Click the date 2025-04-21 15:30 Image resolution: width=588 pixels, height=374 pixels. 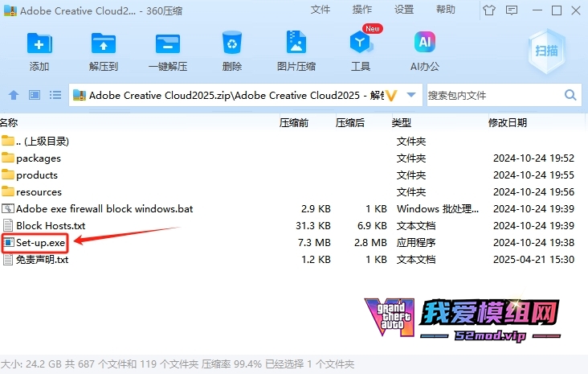pyautogui.click(x=533, y=260)
